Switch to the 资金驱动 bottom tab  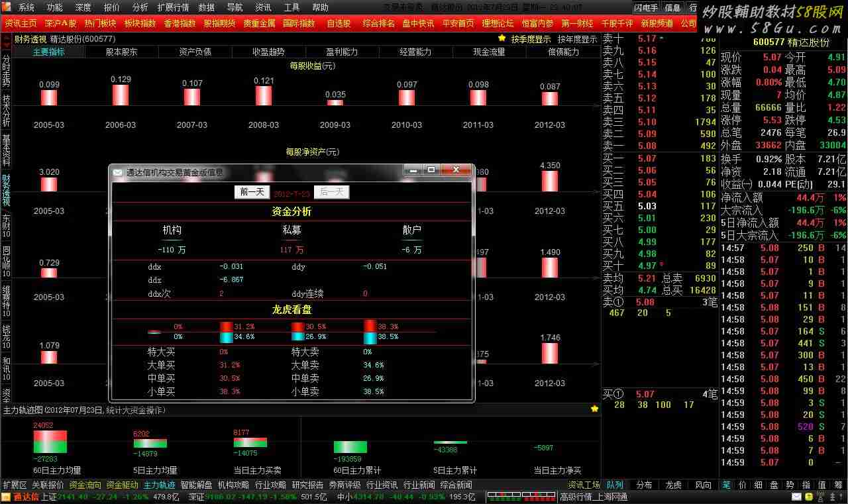(x=123, y=485)
